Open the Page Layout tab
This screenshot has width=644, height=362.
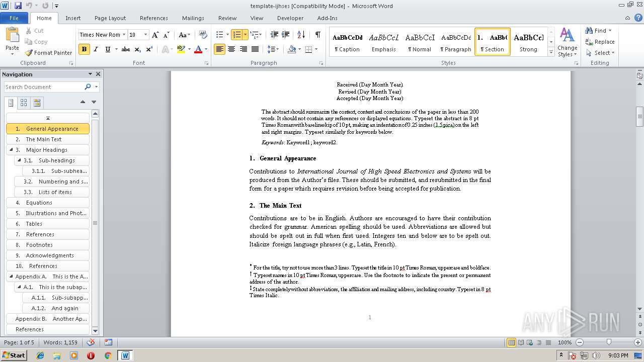pos(110,18)
